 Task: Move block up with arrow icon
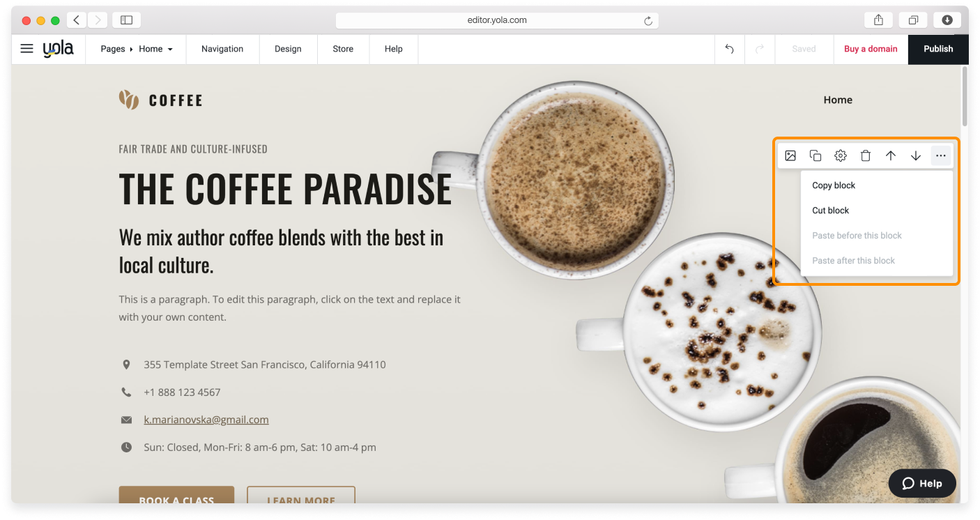tap(891, 155)
